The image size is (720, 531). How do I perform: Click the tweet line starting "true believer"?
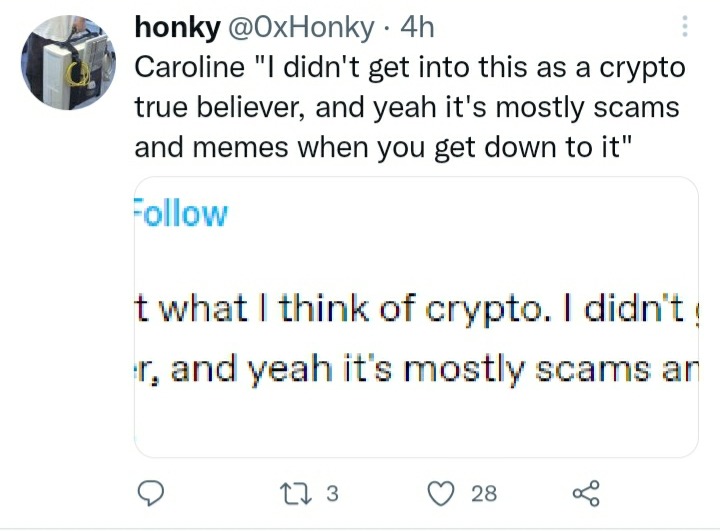click(405, 108)
